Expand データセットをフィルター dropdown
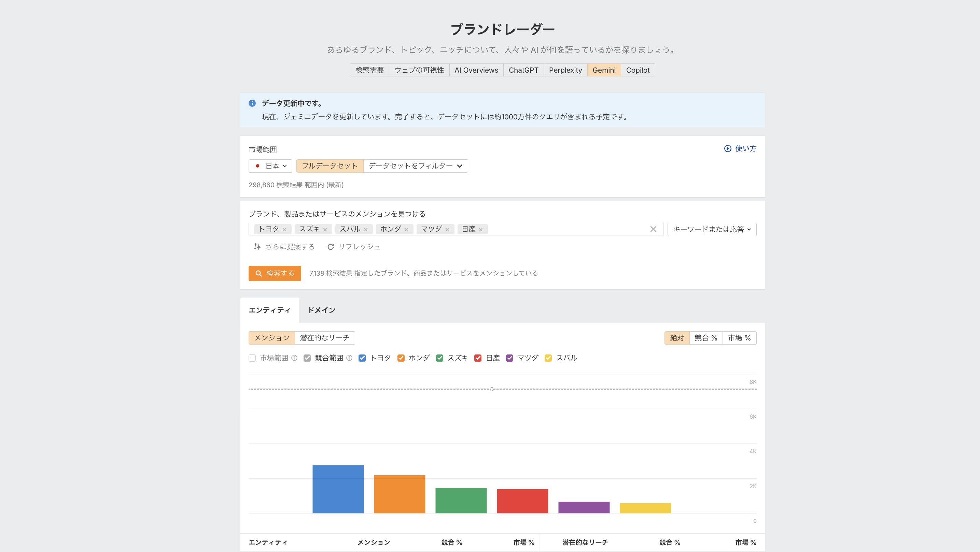 click(x=416, y=166)
